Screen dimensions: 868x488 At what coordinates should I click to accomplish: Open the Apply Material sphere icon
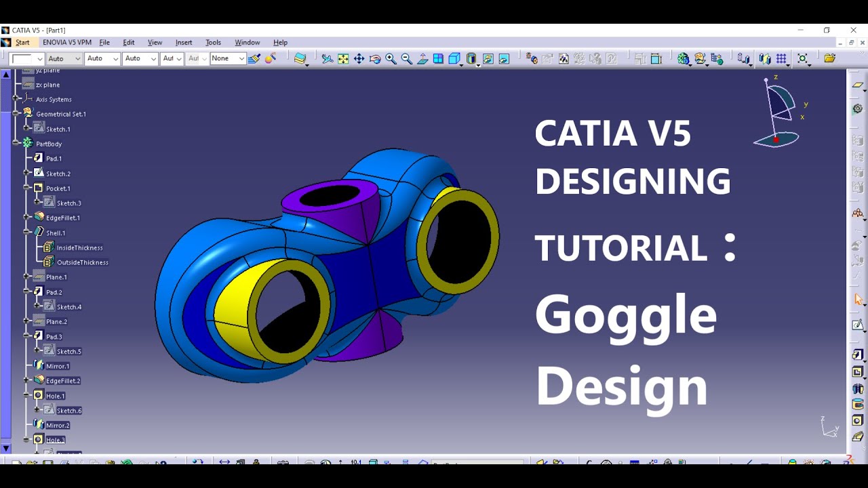click(x=271, y=59)
